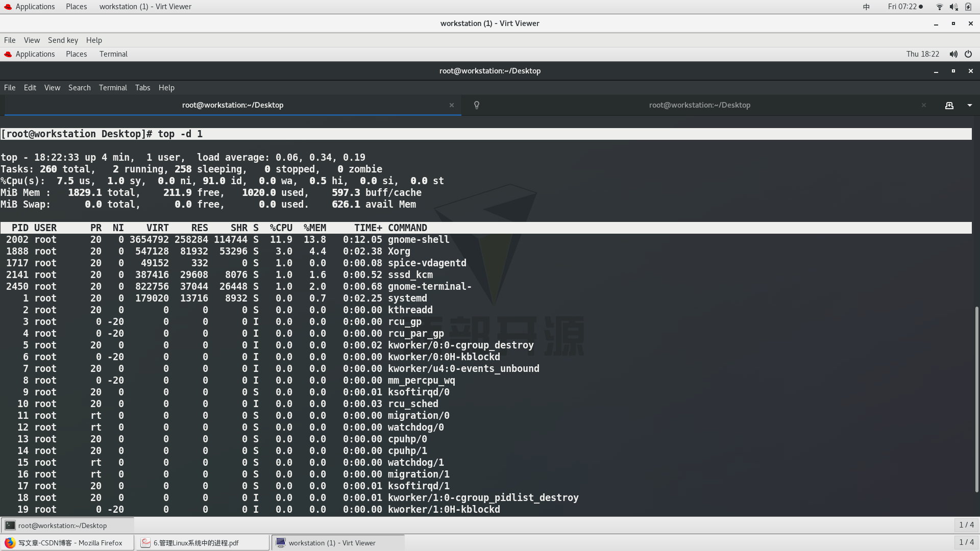Open terminal Search menu
980x551 pixels.
tap(79, 88)
